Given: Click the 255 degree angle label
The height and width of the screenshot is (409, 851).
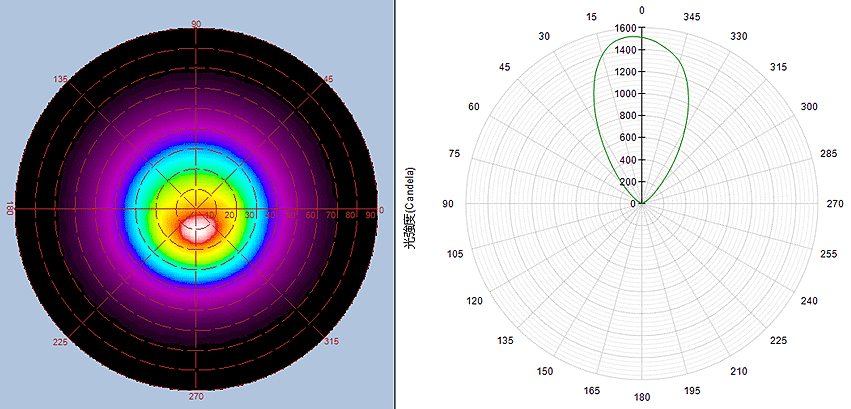Looking at the screenshot, I should coord(827,255).
